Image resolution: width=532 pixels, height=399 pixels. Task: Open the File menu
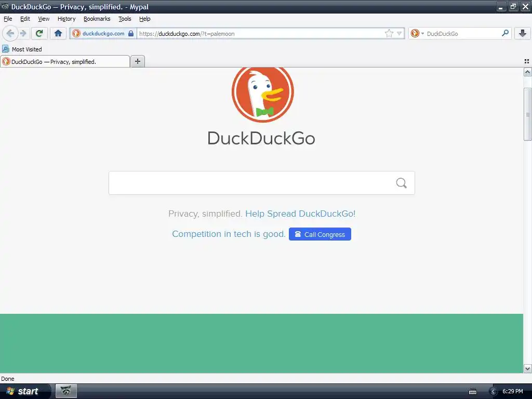8,19
